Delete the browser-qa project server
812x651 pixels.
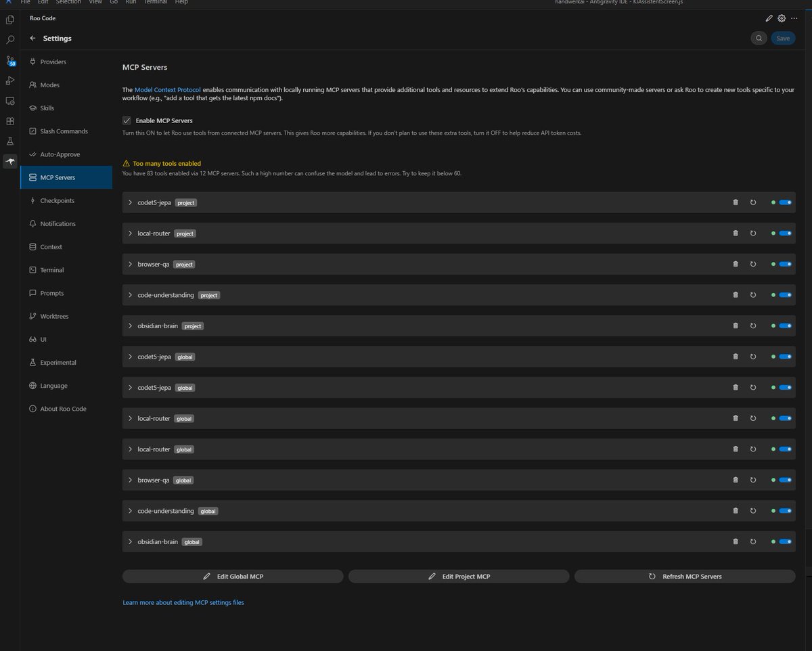[x=736, y=264]
